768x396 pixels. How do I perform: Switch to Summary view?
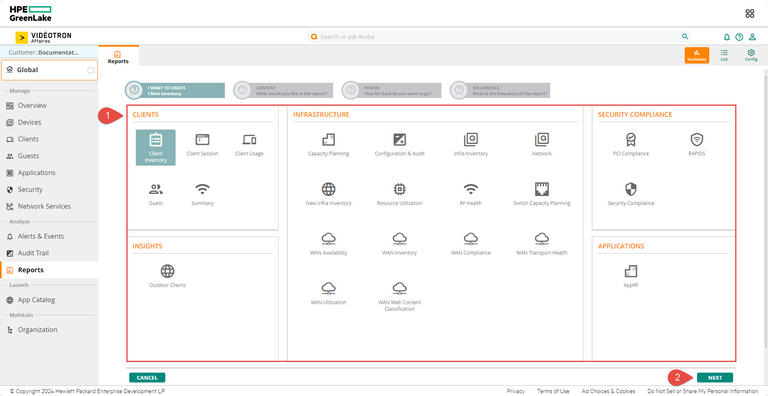(x=696, y=55)
